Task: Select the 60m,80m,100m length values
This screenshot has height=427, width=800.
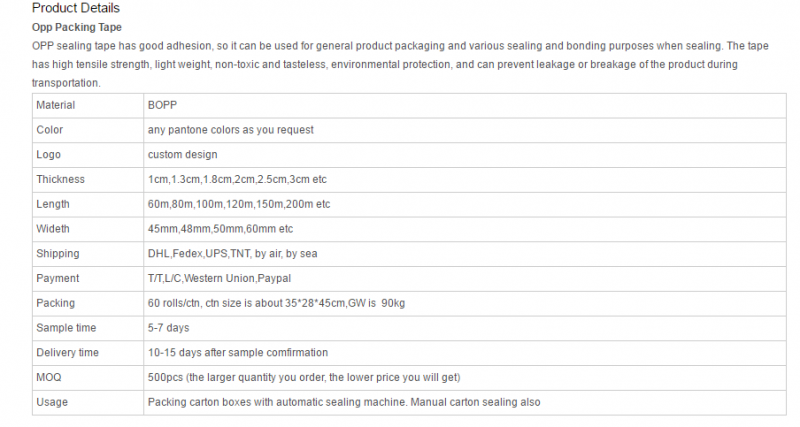Action: [239, 204]
